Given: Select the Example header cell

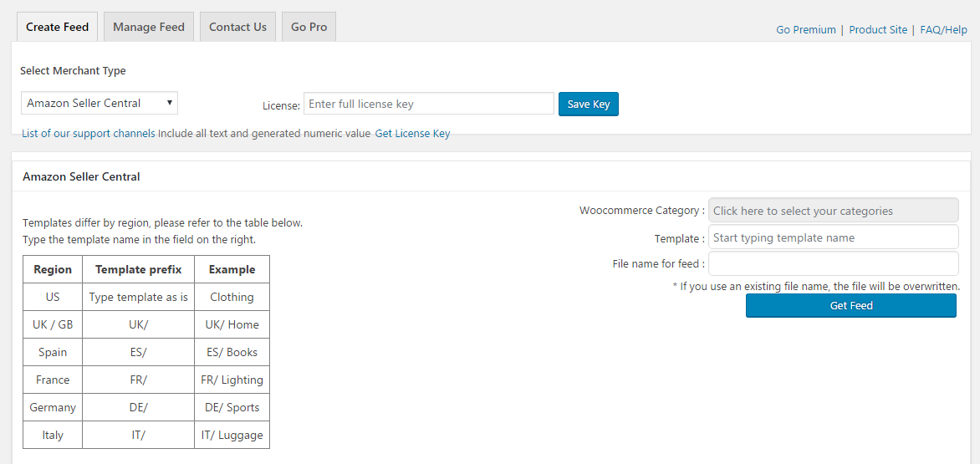Looking at the screenshot, I should click(232, 269).
